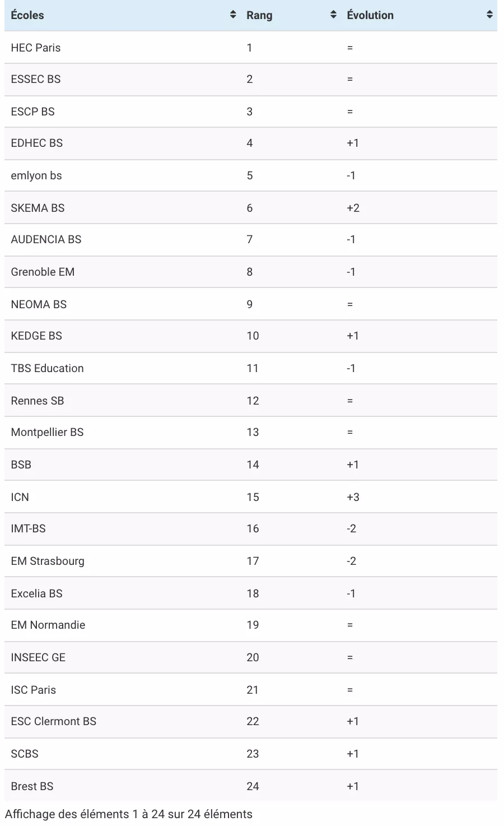Select the INSEEC GE row
The image size is (504, 826).
251,657
